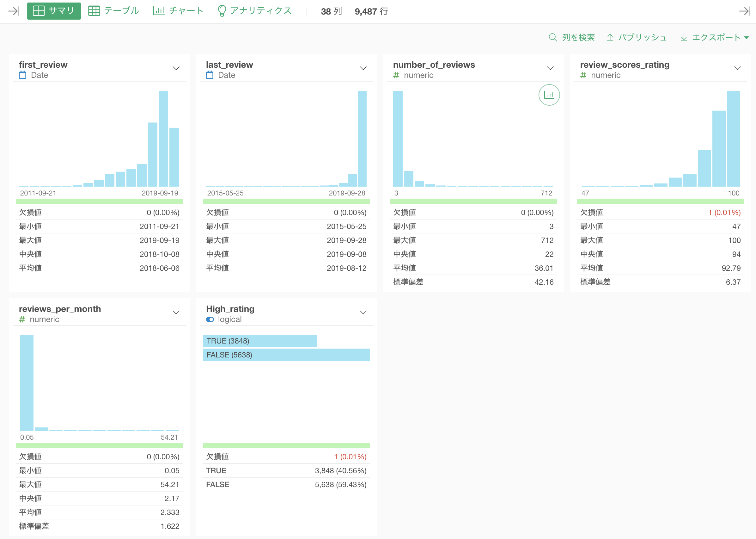Click the tallest last_review histogram bar
This screenshot has width=756, height=539.
[x=362, y=139]
